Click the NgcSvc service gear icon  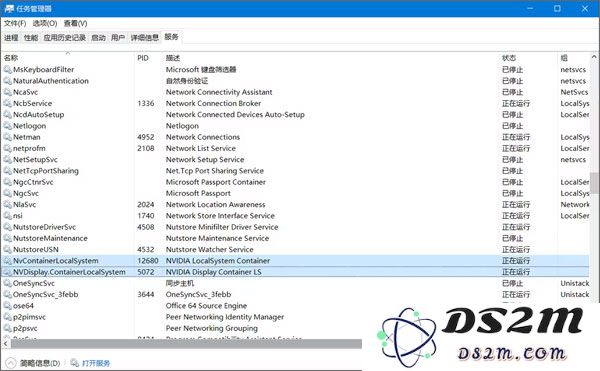[x=7, y=193]
